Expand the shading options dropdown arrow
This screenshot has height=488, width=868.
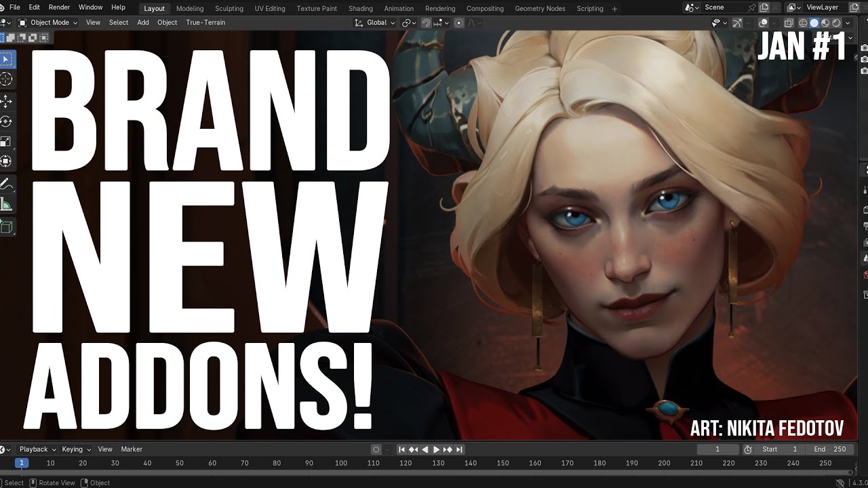[x=846, y=22]
